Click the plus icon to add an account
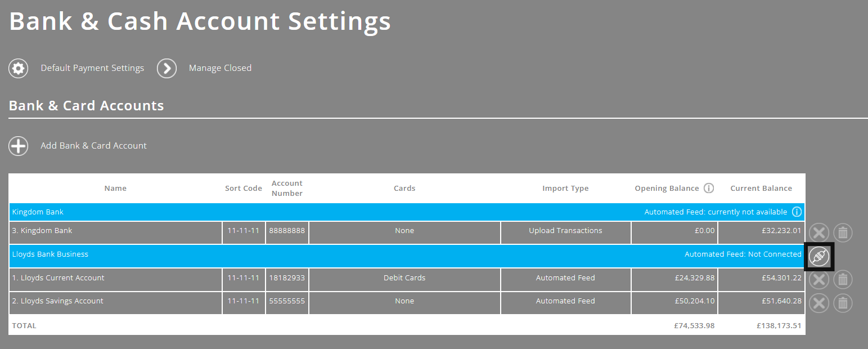This screenshot has width=868, height=349. (18, 146)
